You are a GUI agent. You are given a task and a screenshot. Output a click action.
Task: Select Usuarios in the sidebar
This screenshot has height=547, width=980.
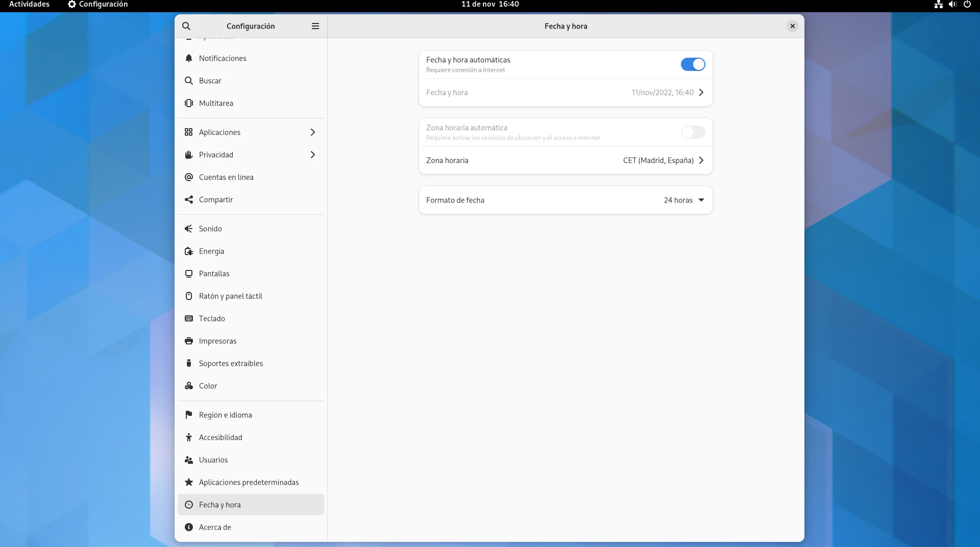(213, 460)
